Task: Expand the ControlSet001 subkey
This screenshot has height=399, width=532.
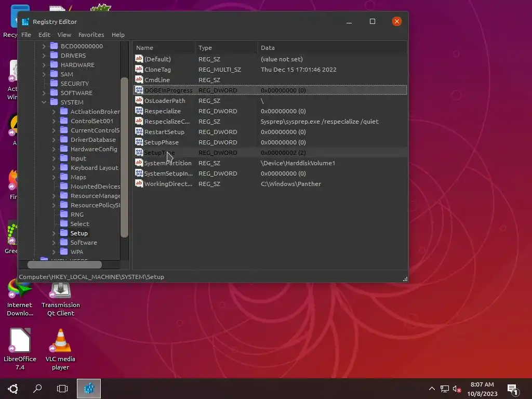Action: 54,121
